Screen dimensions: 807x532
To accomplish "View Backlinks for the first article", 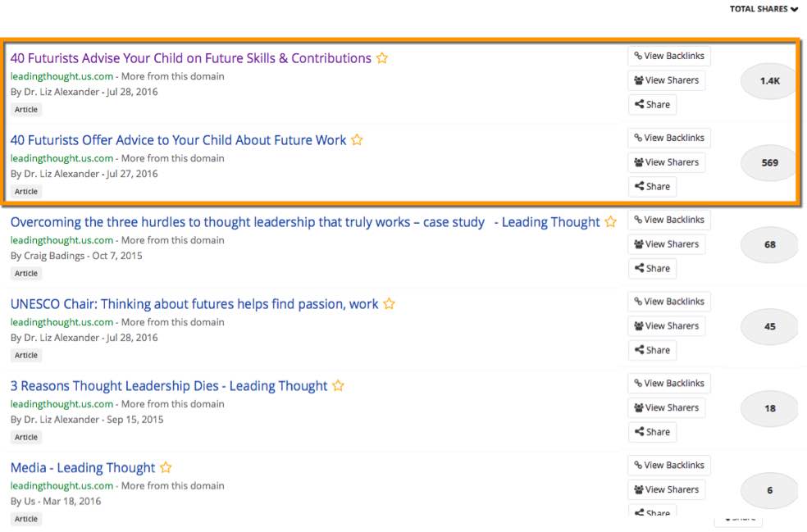I will (x=668, y=56).
